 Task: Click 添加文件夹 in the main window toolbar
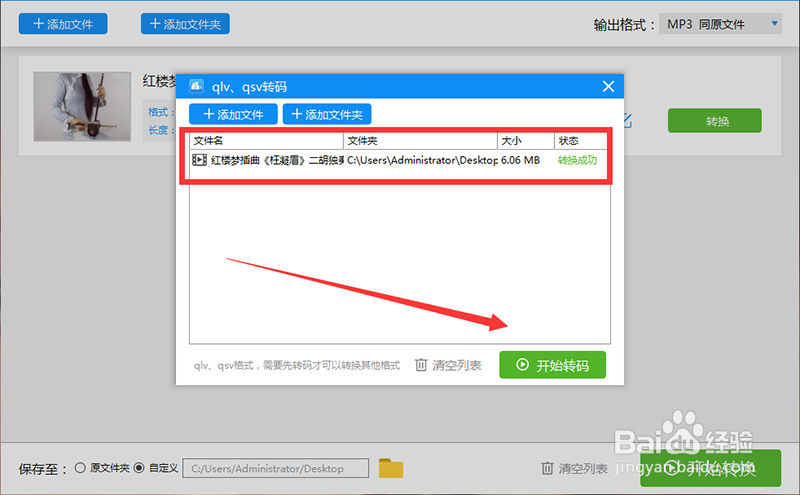[185, 24]
